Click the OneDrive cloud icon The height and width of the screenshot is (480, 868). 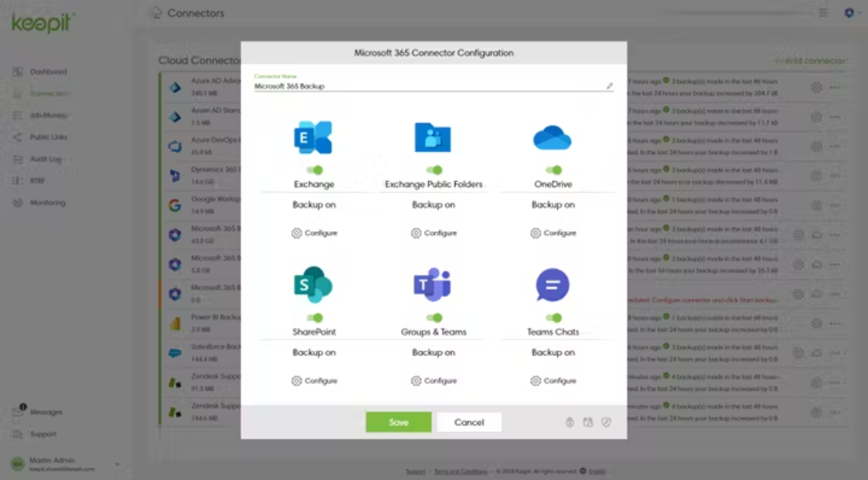(x=552, y=138)
